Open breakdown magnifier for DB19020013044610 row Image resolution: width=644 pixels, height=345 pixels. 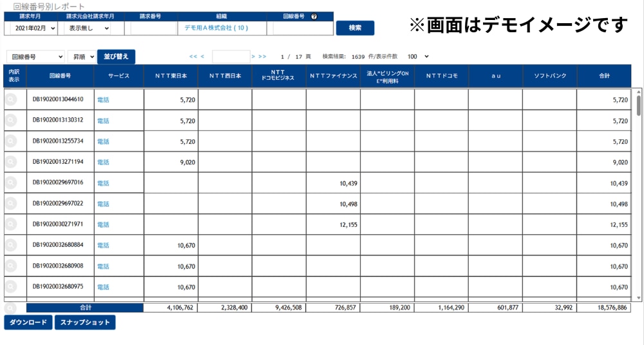tap(11, 99)
